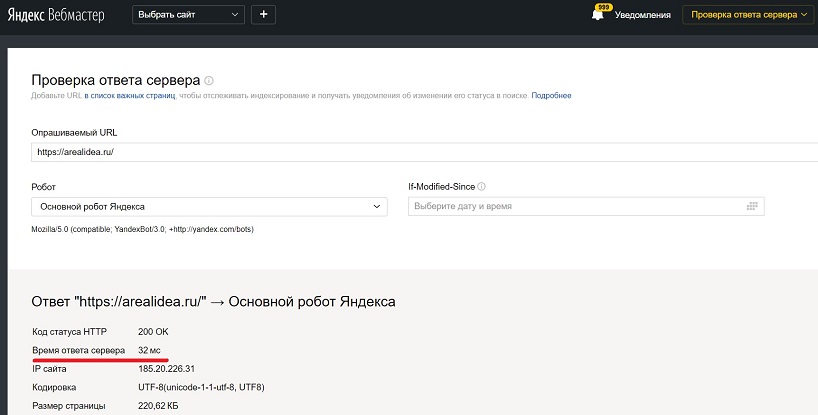This screenshot has height=415, width=818.
Task: Select the '200 OK' status value
Action: pyautogui.click(x=153, y=332)
